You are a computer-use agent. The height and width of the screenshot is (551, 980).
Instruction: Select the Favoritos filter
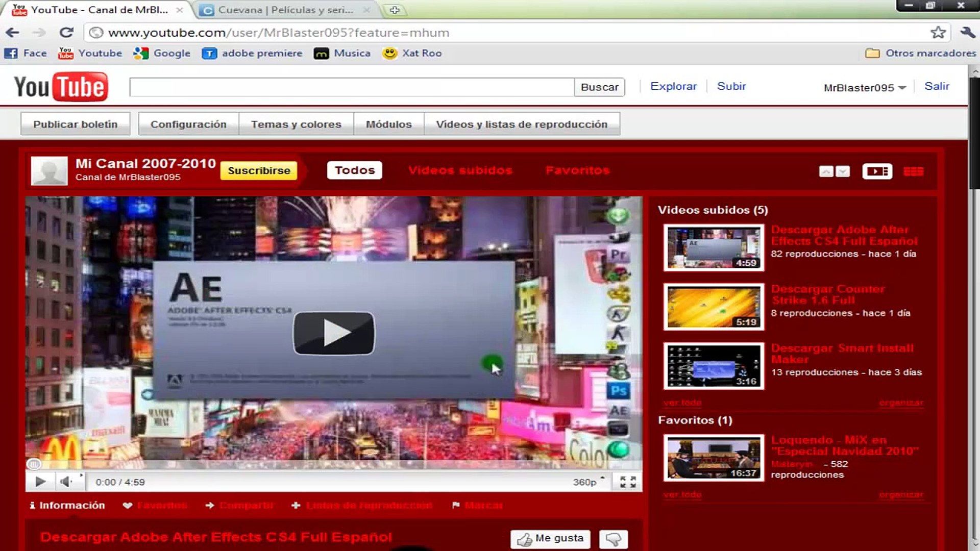click(577, 170)
